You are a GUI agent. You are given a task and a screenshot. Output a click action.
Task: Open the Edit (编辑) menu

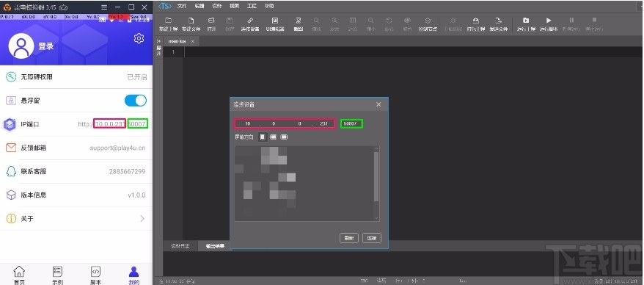point(200,6)
